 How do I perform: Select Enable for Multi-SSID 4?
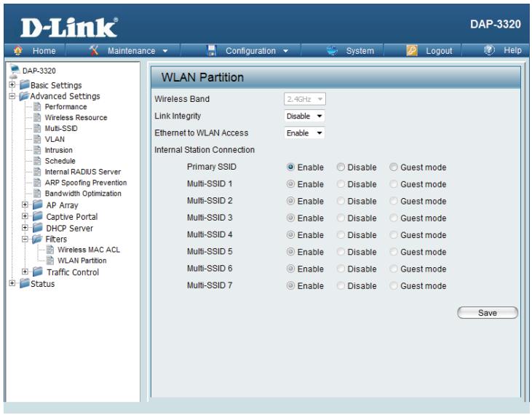click(290, 235)
